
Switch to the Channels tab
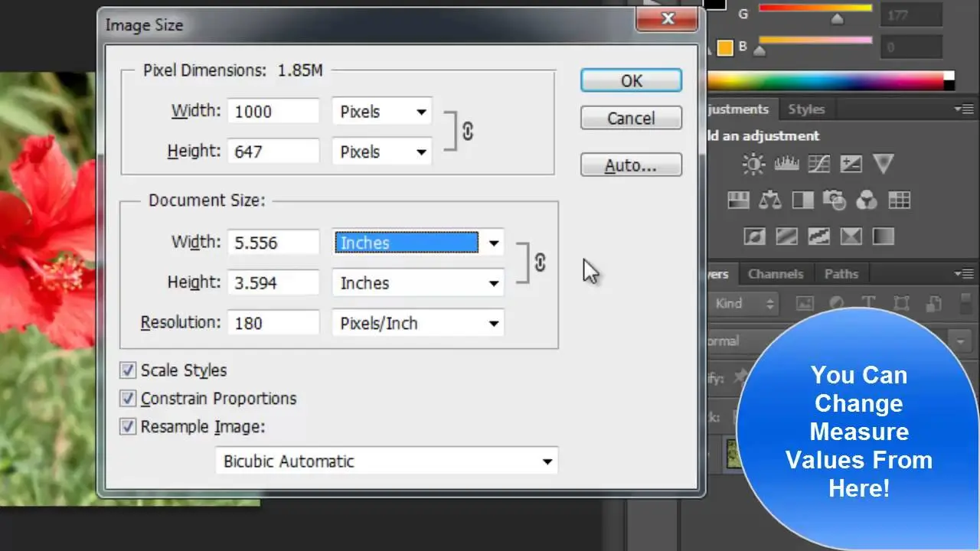pyautogui.click(x=775, y=274)
